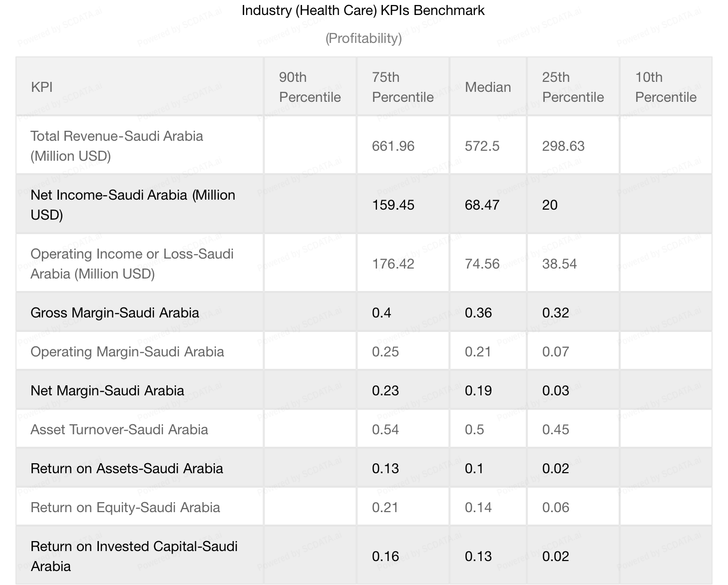The image size is (728, 585).
Task: Click the Industry (Health Care) KPIs Benchmark title
Action: pos(363,10)
